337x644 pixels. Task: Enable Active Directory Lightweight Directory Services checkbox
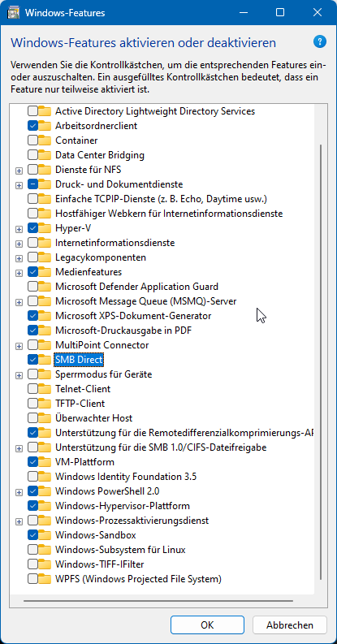(x=32, y=111)
